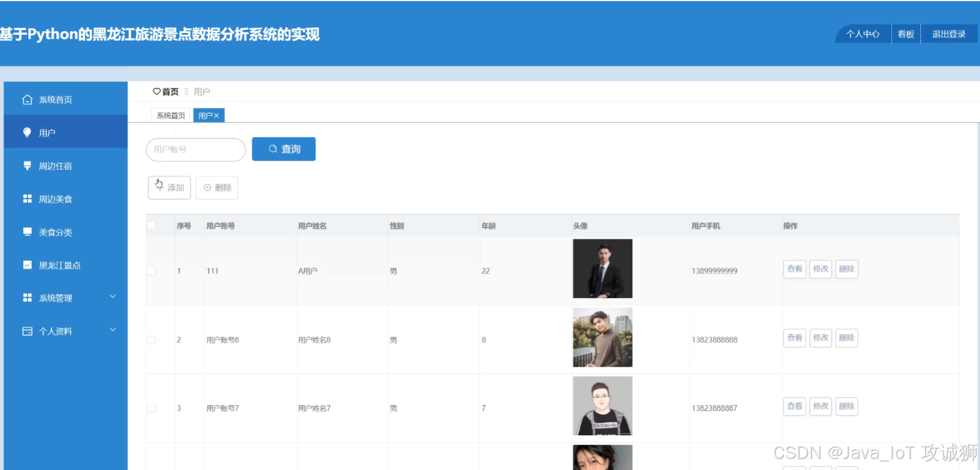Click the age value 22
This screenshot has width=980, height=470.
pyautogui.click(x=486, y=271)
